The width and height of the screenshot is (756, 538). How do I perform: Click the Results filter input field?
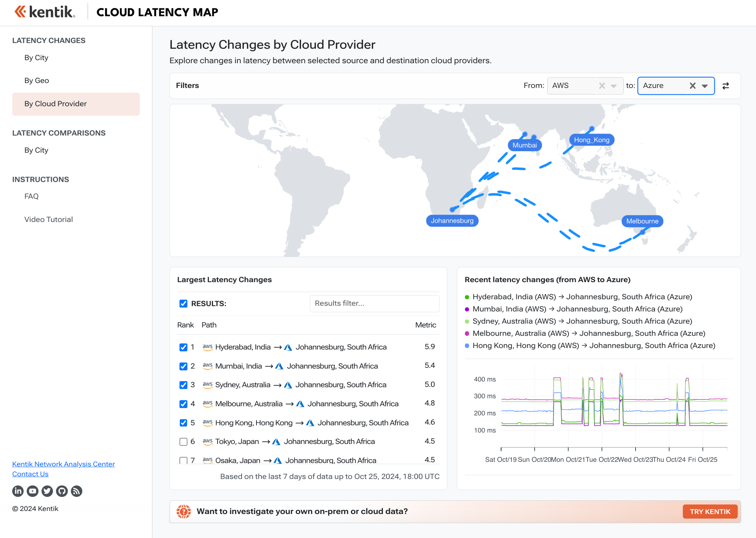click(x=374, y=303)
